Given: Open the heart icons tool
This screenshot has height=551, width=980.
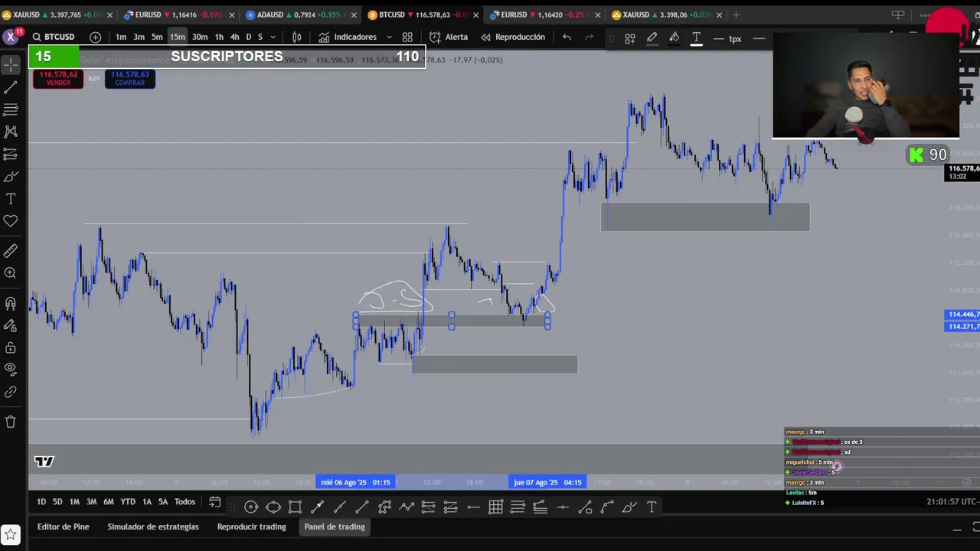Looking at the screenshot, I should pyautogui.click(x=11, y=221).
